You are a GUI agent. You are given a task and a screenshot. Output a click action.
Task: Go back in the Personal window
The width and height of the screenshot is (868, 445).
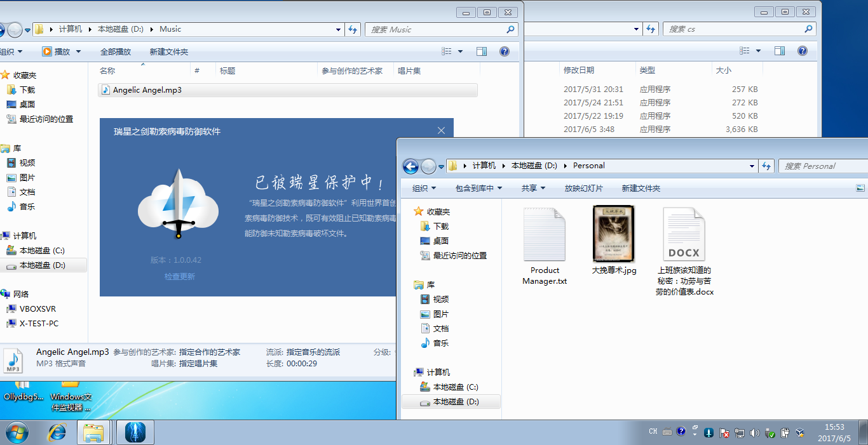pyautogui.click(x=410, y=166)
